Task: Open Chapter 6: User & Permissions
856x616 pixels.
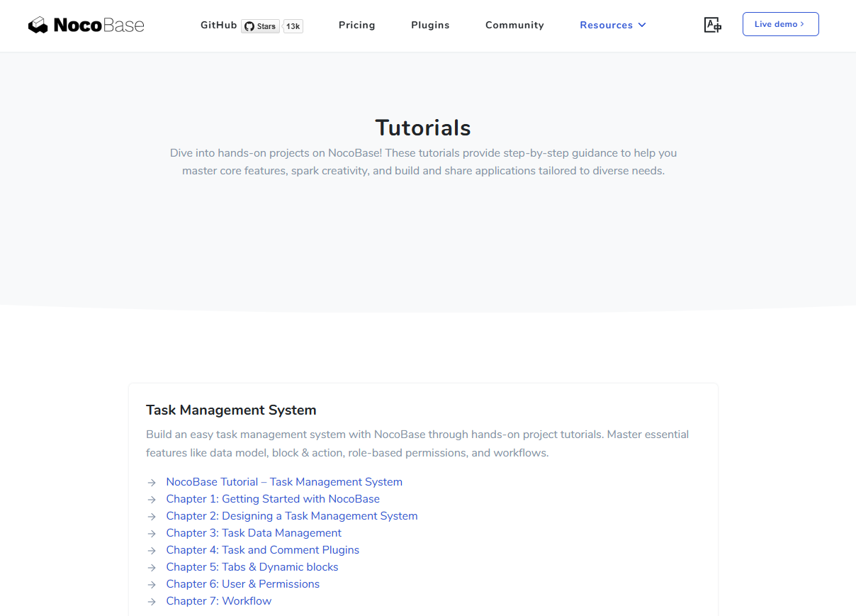Action: coord(242,584)
